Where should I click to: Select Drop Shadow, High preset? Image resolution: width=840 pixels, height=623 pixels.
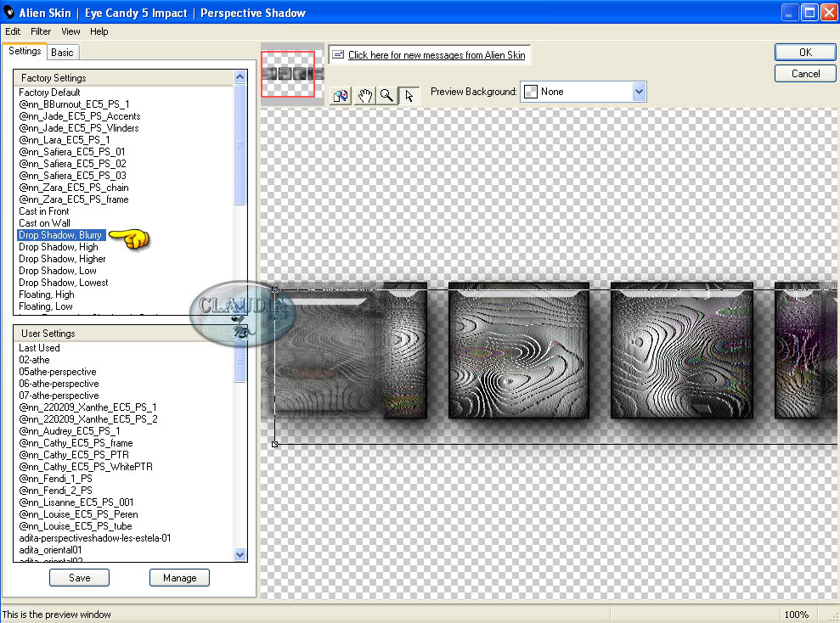point(59,247)
